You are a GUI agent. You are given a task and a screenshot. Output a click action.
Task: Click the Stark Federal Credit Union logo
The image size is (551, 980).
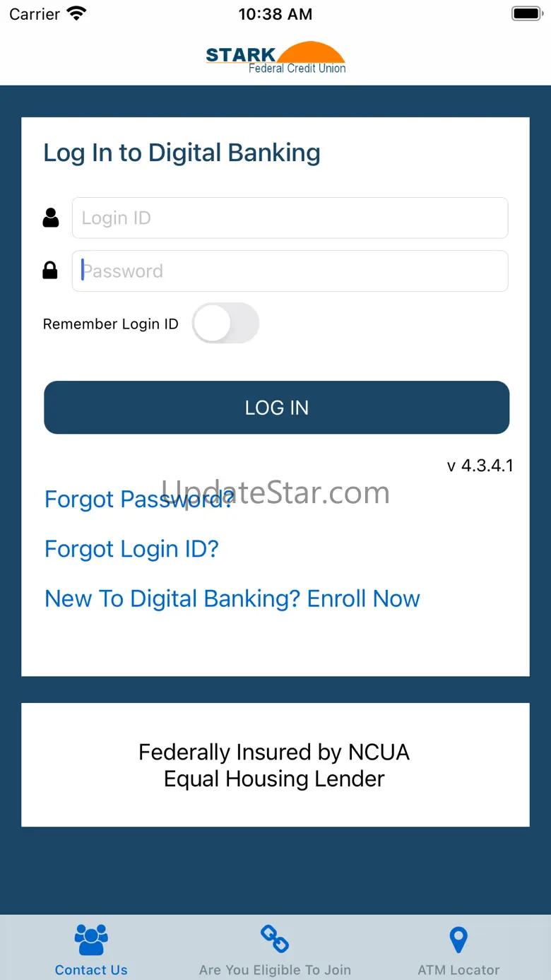[x=275, y=58]
